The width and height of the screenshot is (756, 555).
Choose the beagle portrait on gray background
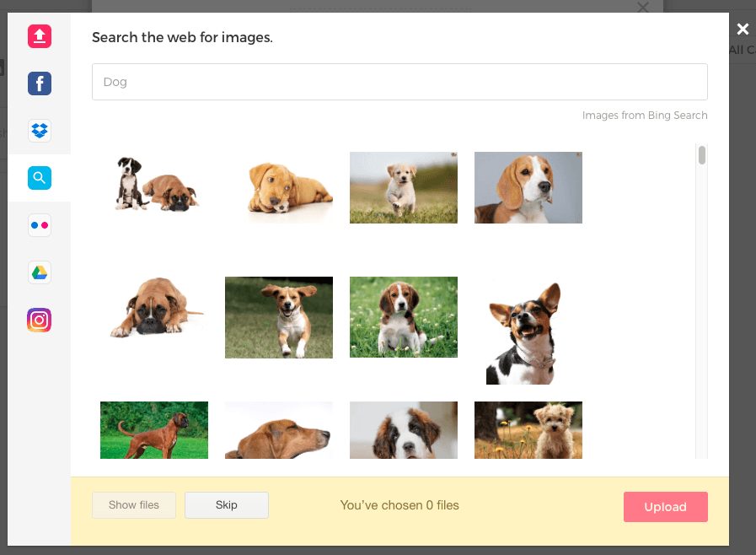pos(528,187)
